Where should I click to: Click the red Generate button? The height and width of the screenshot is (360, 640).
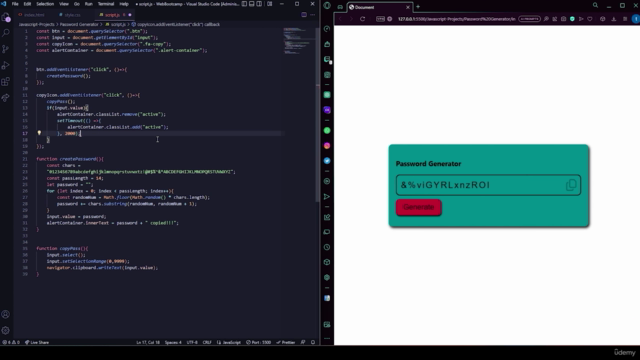click(x=418, y=207)
